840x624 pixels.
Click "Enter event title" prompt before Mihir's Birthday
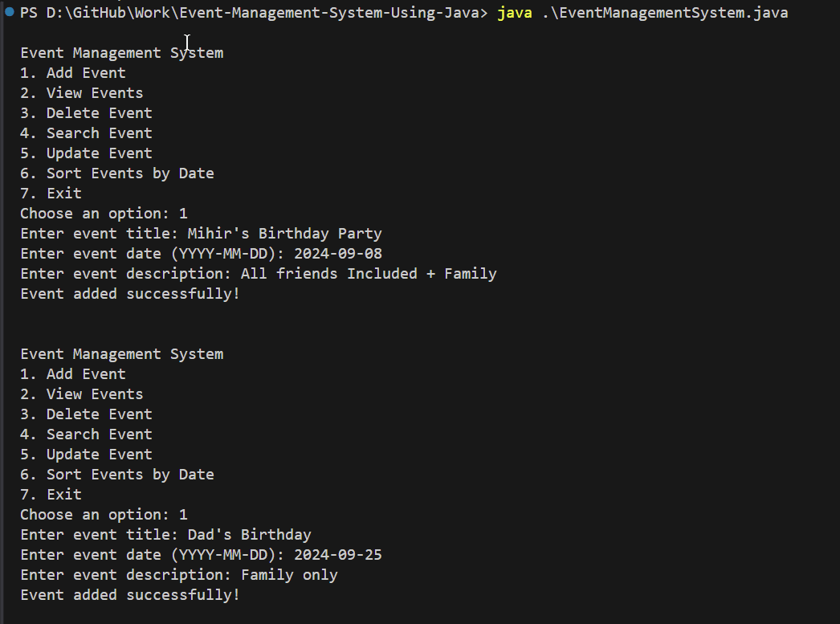(x=100, y=234)
